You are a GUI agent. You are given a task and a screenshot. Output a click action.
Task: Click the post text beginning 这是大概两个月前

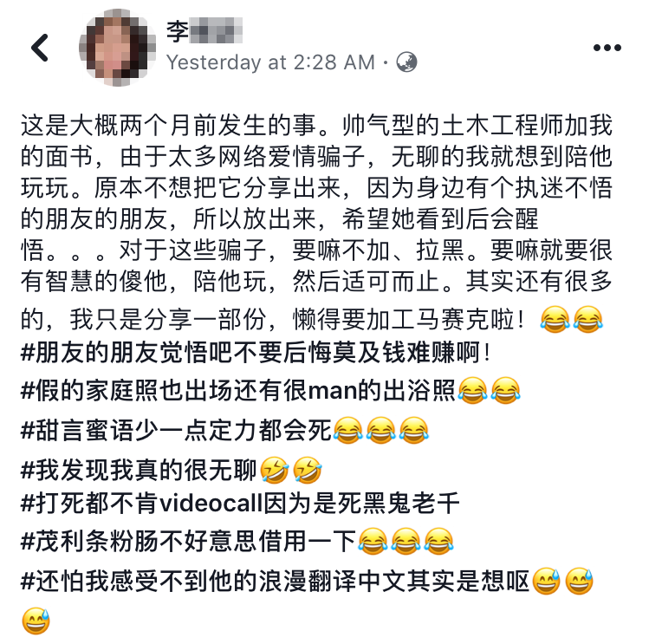pyautogui.click(x=316, y=224)
